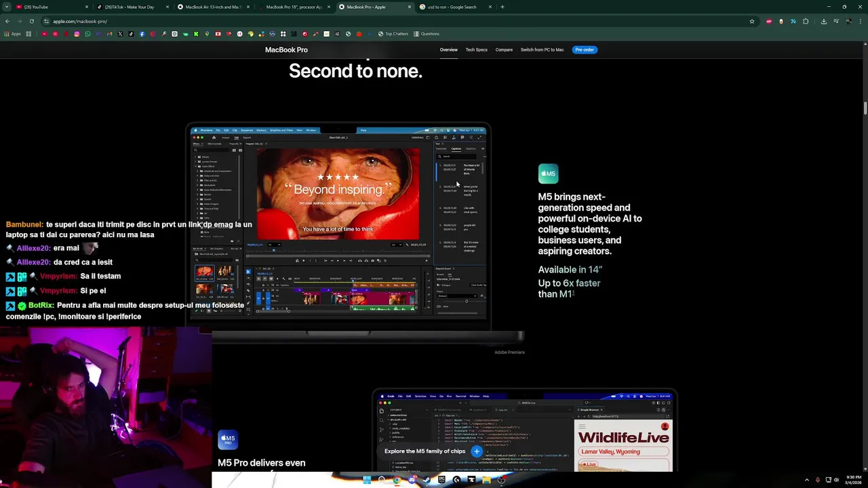
Task: Open the Instagram bookmark icon
Action: tap(77, 34)
